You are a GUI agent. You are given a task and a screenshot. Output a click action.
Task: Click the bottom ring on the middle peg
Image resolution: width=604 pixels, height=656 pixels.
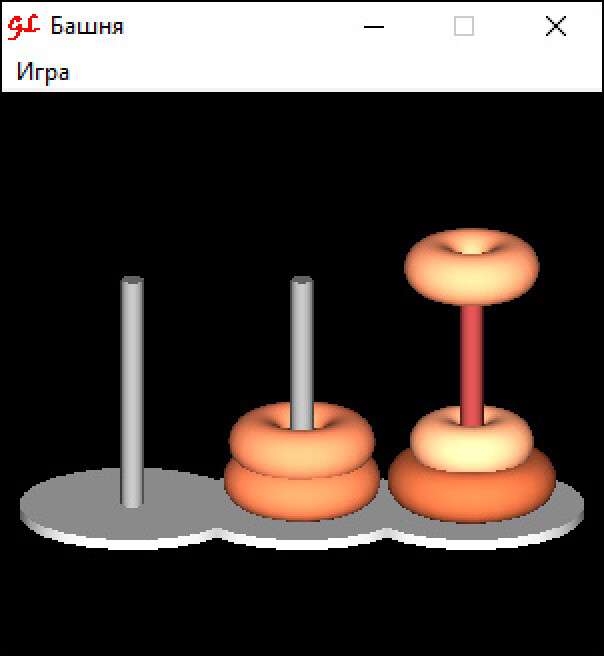tap(302, 494)
